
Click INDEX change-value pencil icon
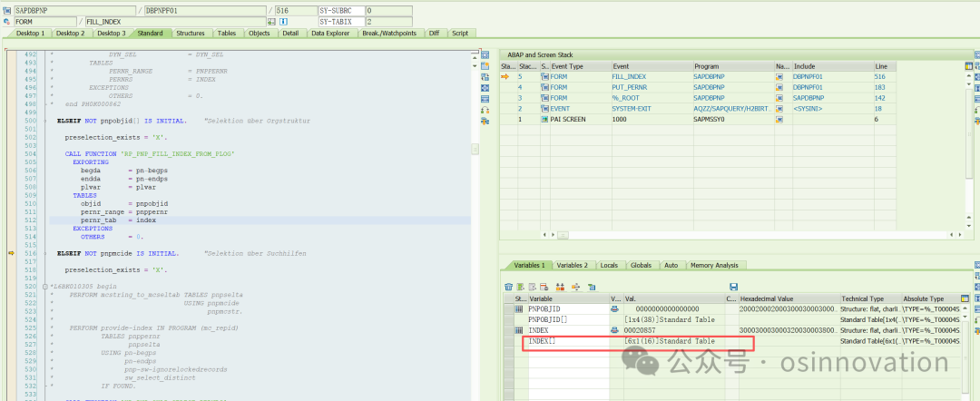click(x=615, y=330)
